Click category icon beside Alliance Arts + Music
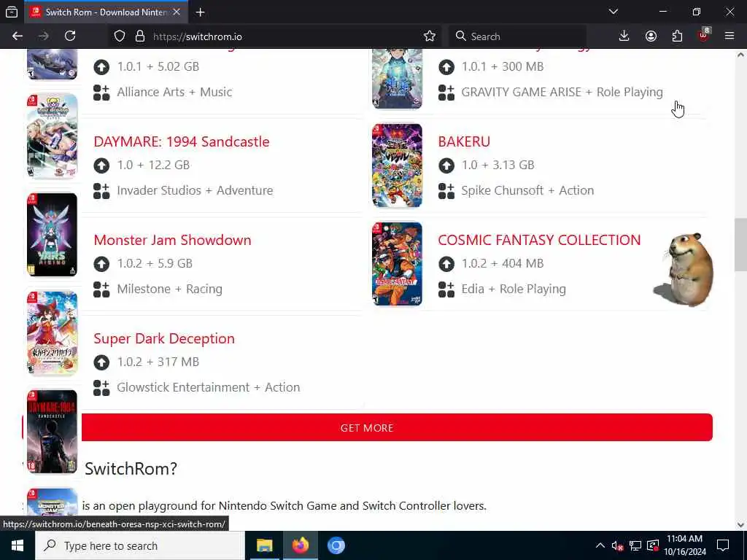This screenshot has width=747, height=560. (x=101, y=93)
